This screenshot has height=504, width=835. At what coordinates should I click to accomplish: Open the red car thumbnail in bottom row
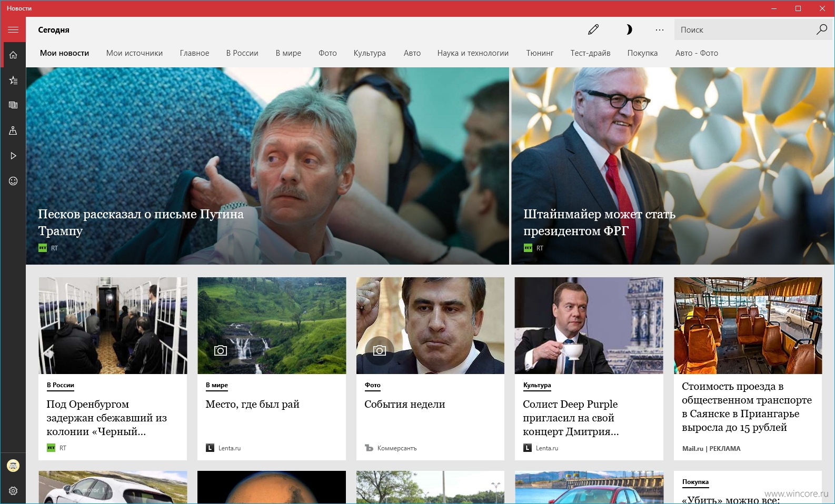[x=589, y=487]
